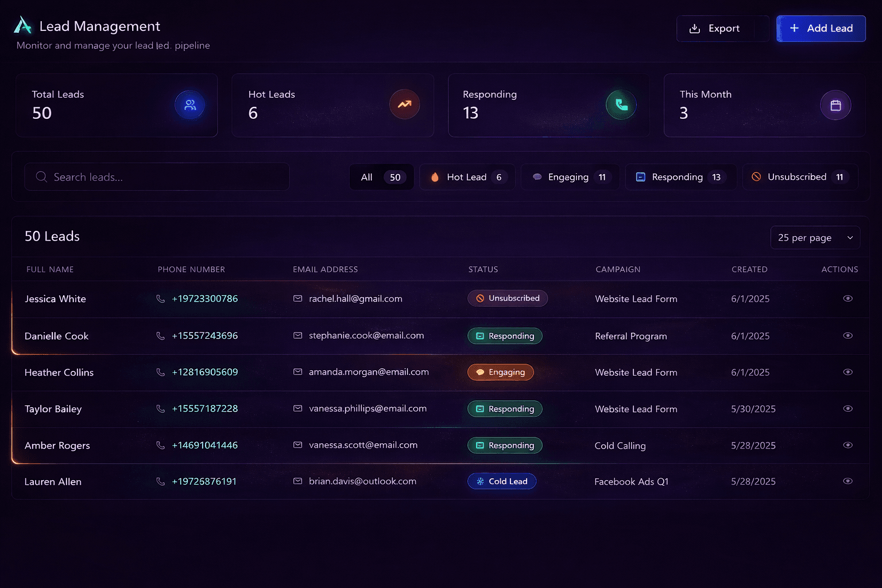This screenshot has height=588, width=882.
Task: Expand the per-page selector chevron
Action: pos(849,237)
